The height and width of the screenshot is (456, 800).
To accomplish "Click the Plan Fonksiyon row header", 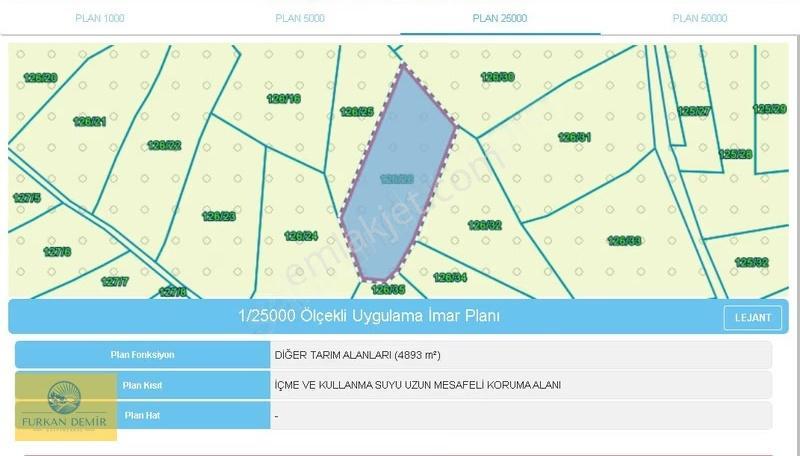I will pyautogui.click(x=142, y=354).
